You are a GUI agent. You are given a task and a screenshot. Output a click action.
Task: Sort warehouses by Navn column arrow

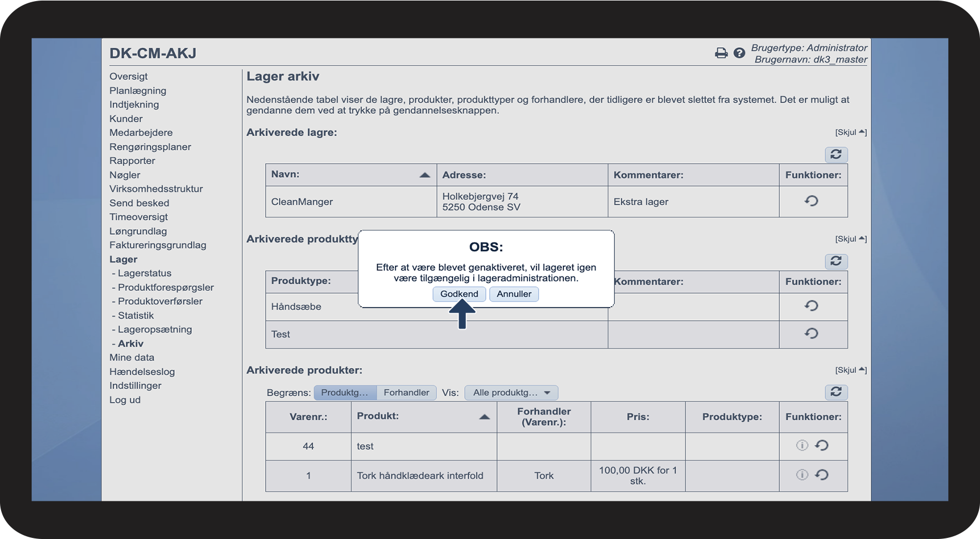coord(425,175)
